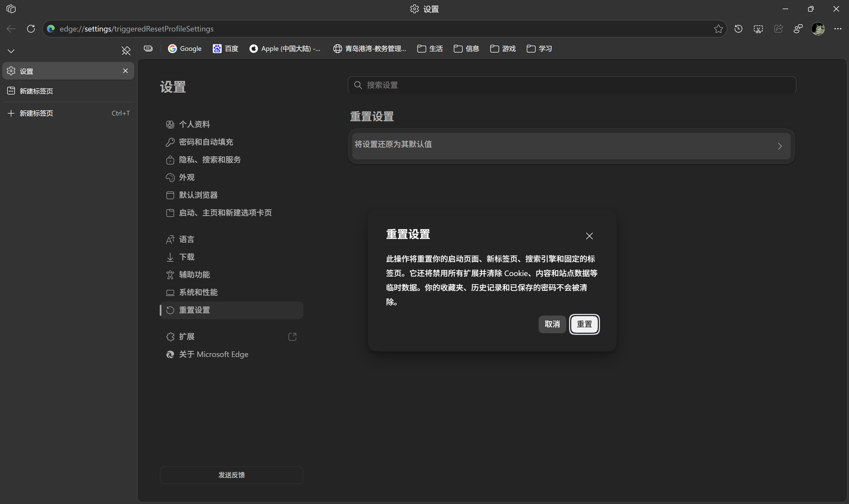The image size is (849, 504).
Task: Click the address bar URL
Action: [137, 29]
